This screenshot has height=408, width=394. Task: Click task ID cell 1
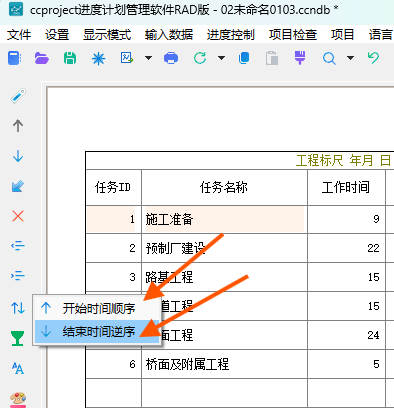[113, 219]
